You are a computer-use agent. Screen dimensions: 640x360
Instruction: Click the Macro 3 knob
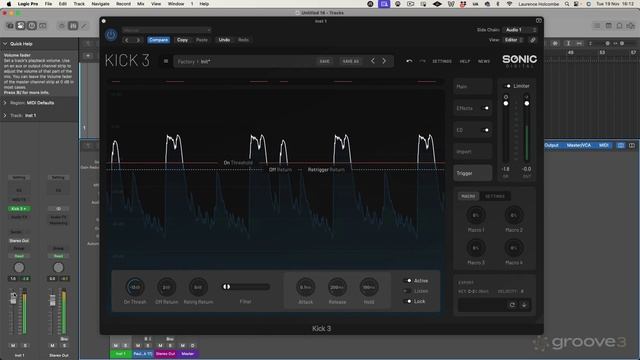(476, 248)
